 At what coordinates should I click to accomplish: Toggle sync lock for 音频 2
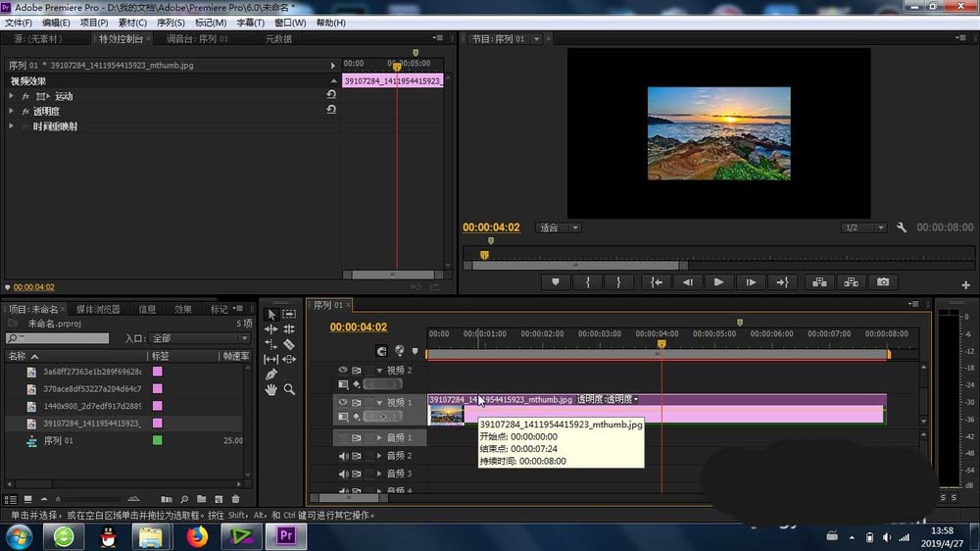[357, 456]
